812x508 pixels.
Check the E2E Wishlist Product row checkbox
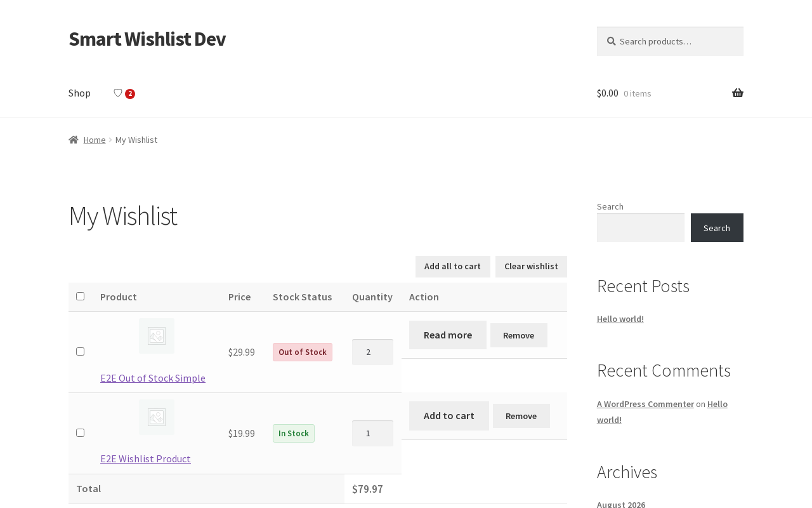[81, 433]
